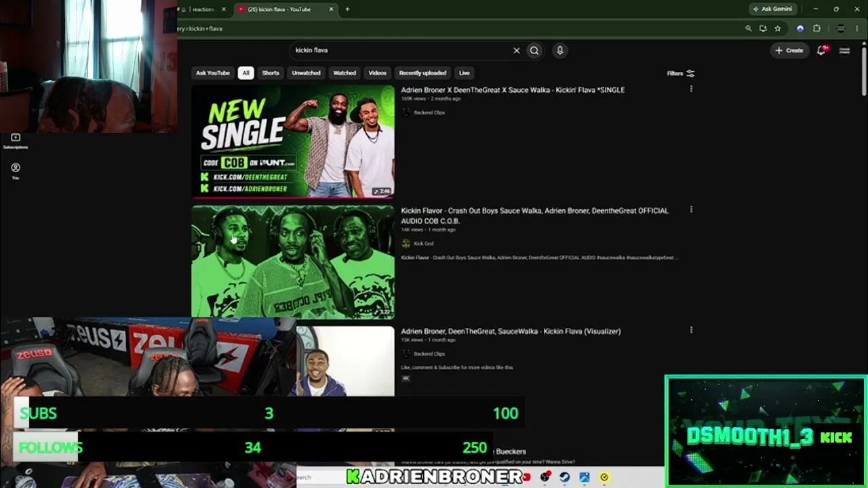868x488 pixels.
Task: Select the All filter chip
Action: pos(245,73)
